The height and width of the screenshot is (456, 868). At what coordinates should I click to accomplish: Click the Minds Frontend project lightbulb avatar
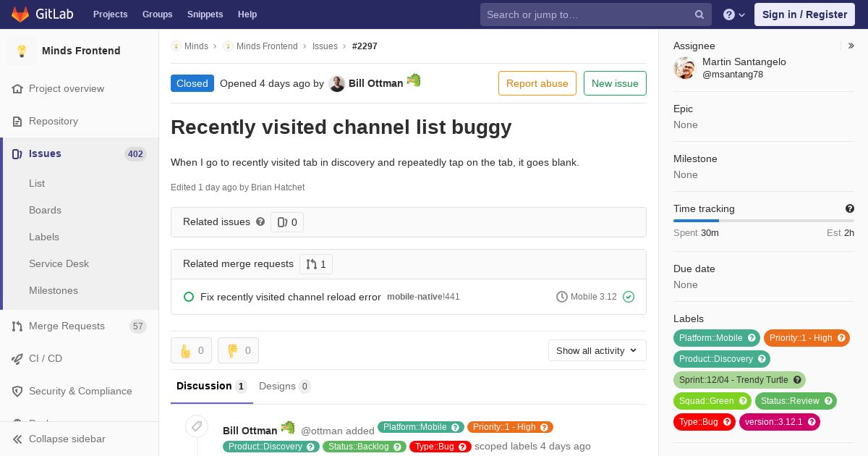22,51
